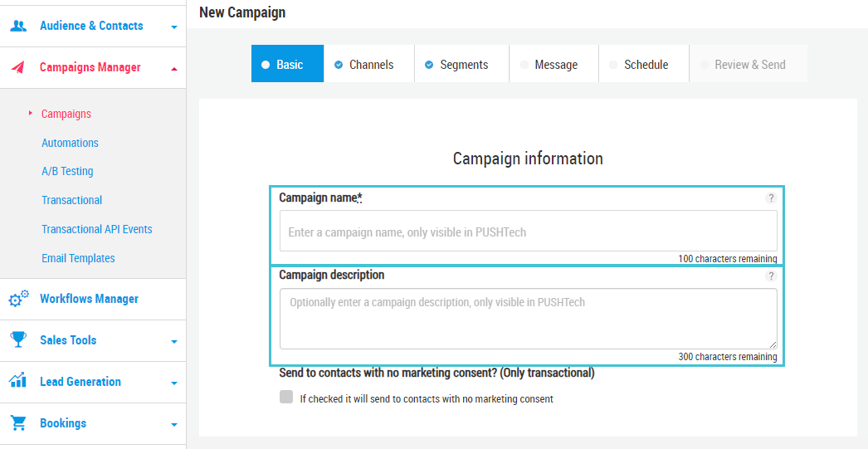Viewport: 868px width, 449px height.
Task: Click the '300 characters remaining' text
Action: 728,357
